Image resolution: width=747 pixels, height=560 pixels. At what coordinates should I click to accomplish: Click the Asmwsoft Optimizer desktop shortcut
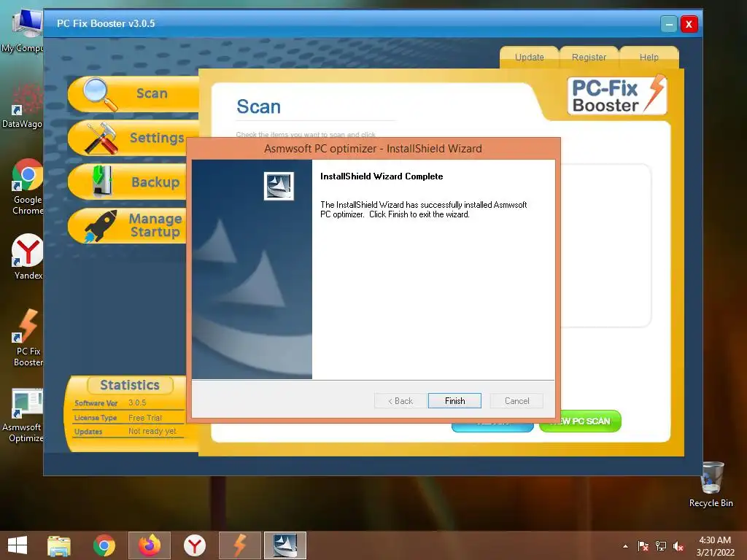[23, 415]
